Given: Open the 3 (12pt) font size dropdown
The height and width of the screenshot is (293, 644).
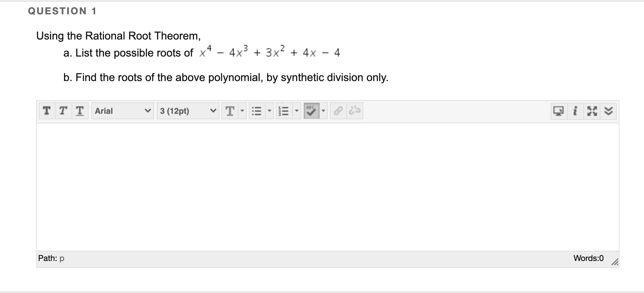Looking at the screenshot, I should click(x=187, y=111).
